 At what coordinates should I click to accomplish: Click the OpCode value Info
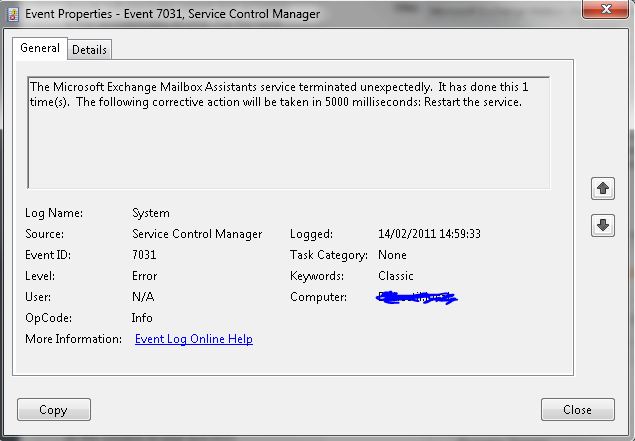coord(142,317)
